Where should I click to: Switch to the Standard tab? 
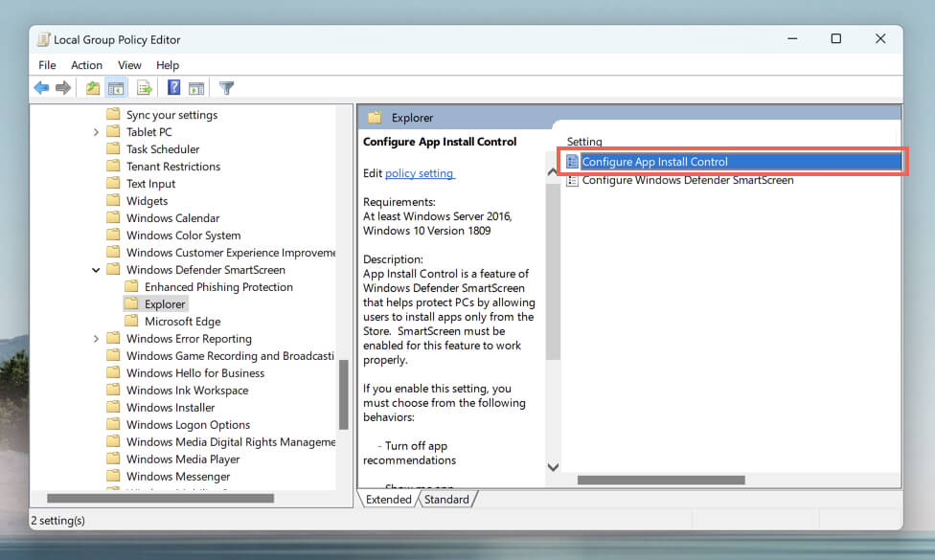point(446,500)
